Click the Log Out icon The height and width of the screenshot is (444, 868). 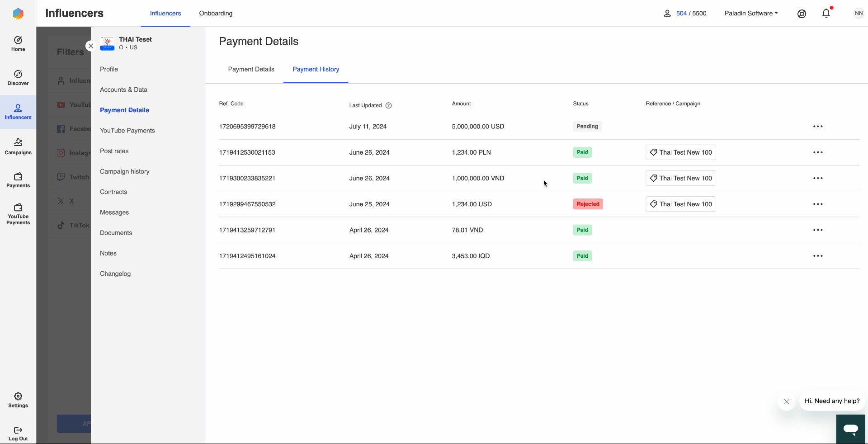pyautogui.click(x=18, y=433)
